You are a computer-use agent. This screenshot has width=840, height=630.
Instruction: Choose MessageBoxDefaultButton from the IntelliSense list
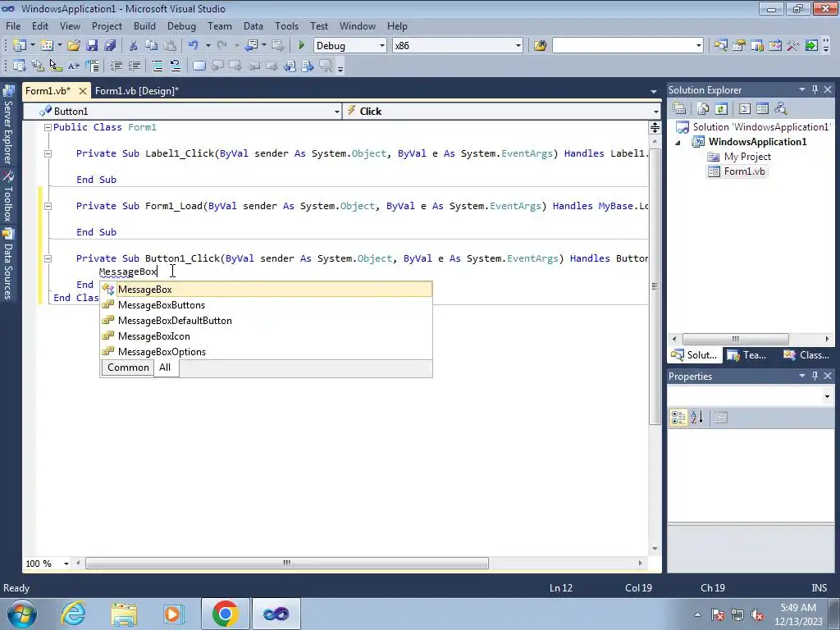(x=267, y=321)
